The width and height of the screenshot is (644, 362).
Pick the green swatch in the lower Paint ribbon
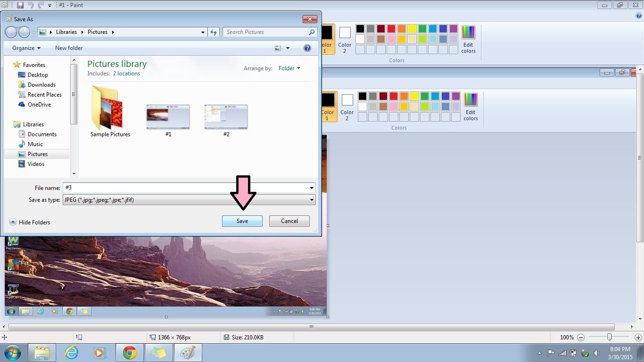tap(425, 96)
